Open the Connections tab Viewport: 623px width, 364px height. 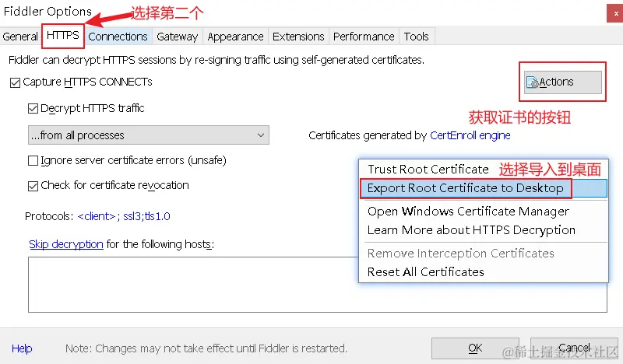coord(118,37)
